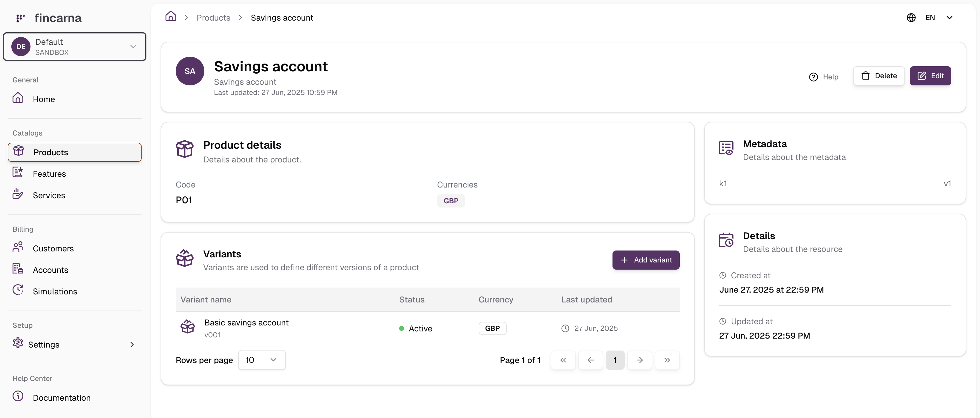Screen dimensions: 980x418
Task: Click the Variant name column header
Action: (x=206, y=299)
